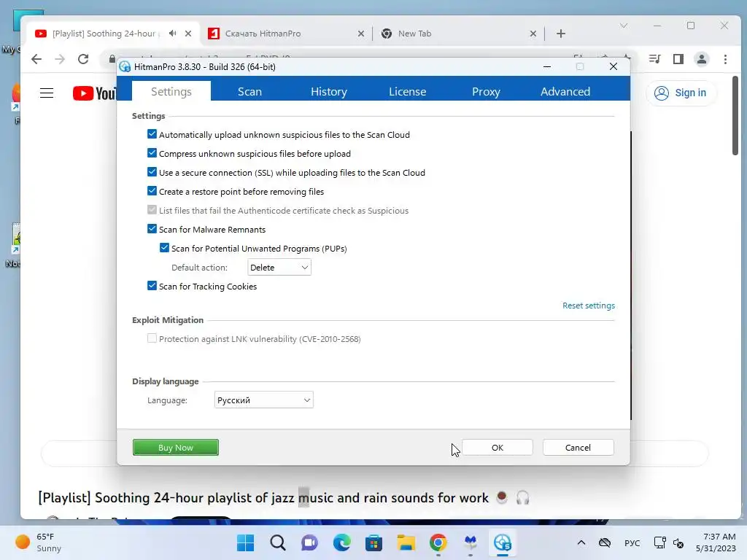747x560 pixels.
Task: Close the Скачать HitmanPro tab
Action: click(x=361, y=34)
